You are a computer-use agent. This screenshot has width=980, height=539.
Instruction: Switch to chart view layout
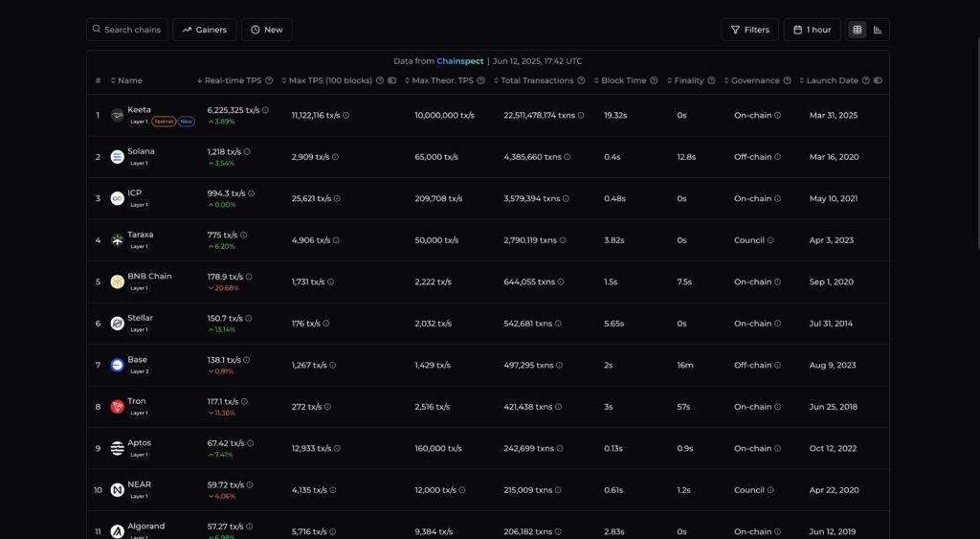[879, 30]
